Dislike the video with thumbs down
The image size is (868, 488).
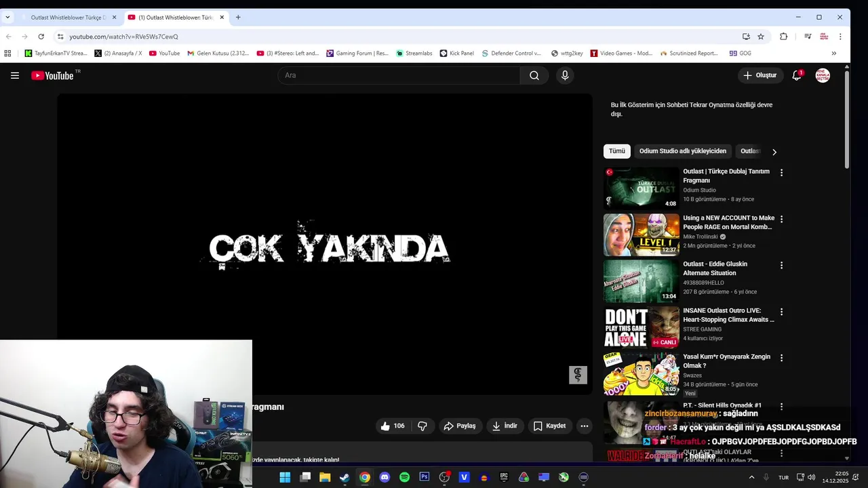click(x=422, y=426)
